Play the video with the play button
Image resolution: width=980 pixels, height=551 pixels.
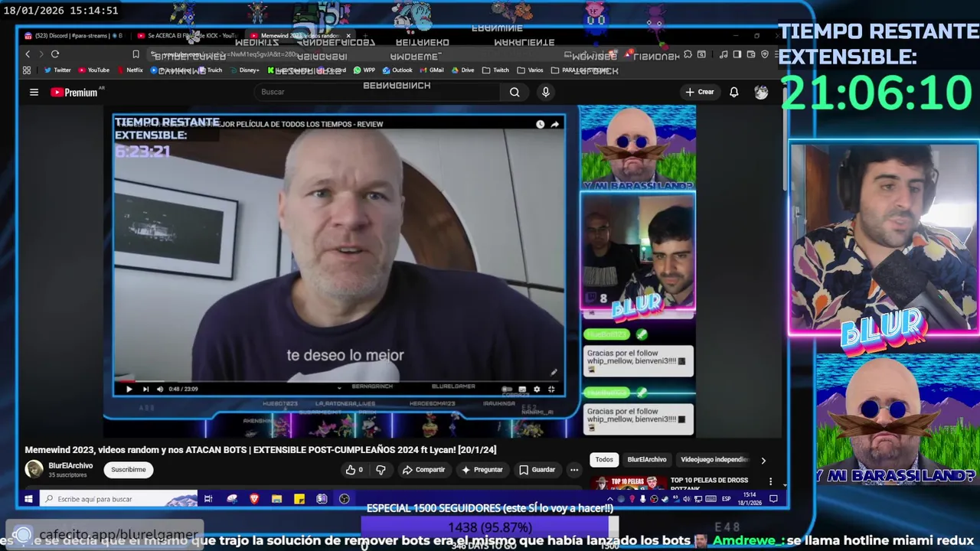click(x=129, y=389)
